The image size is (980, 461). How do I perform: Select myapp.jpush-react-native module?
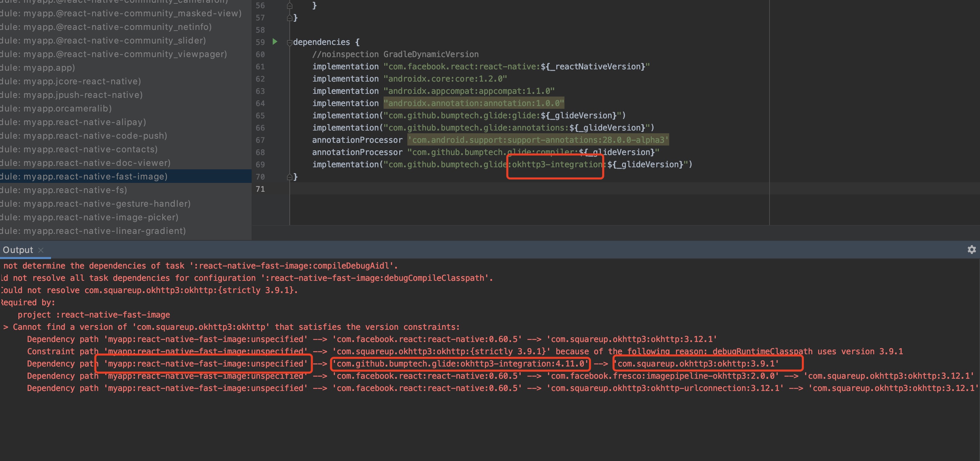coord(83,95)
